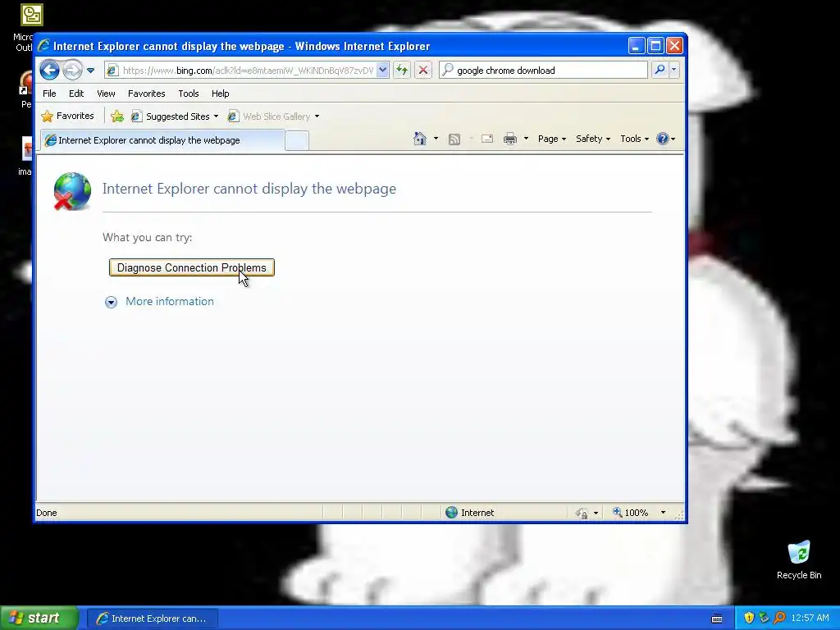
Task: Click the Print icon
Action: [510, 139]
